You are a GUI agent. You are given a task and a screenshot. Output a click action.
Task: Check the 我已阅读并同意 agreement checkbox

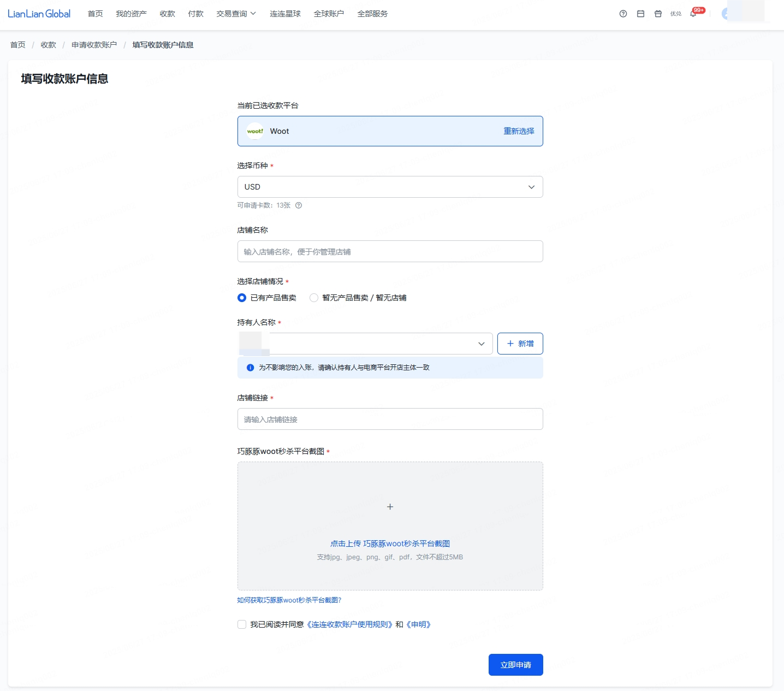[x=242, y=624]
